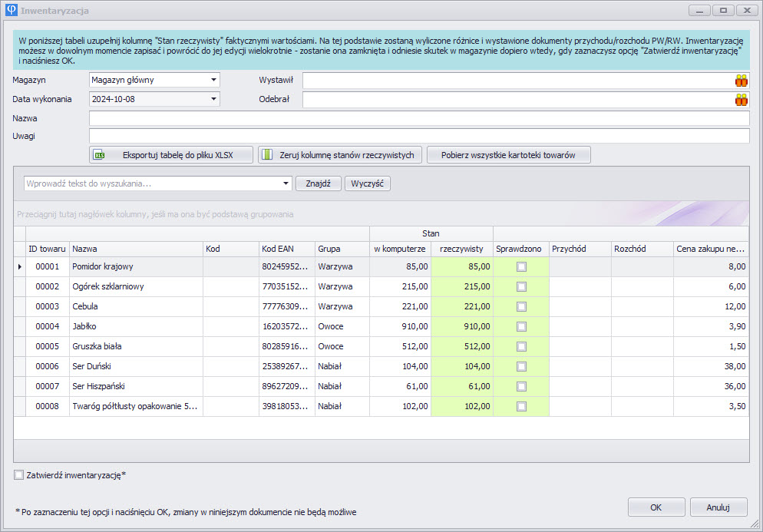Open the Magazyn dropdown list

pyautogui.click(x=213, y=80)
